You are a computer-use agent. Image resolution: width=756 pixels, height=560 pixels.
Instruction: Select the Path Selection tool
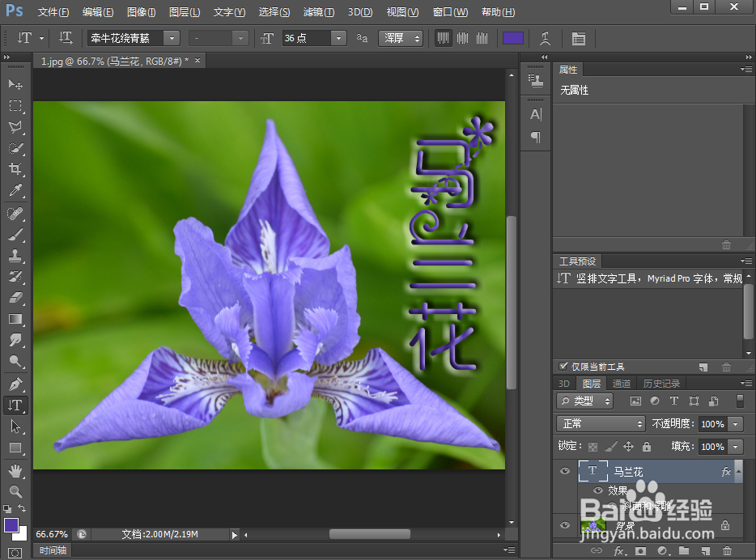tap(15, 426)
